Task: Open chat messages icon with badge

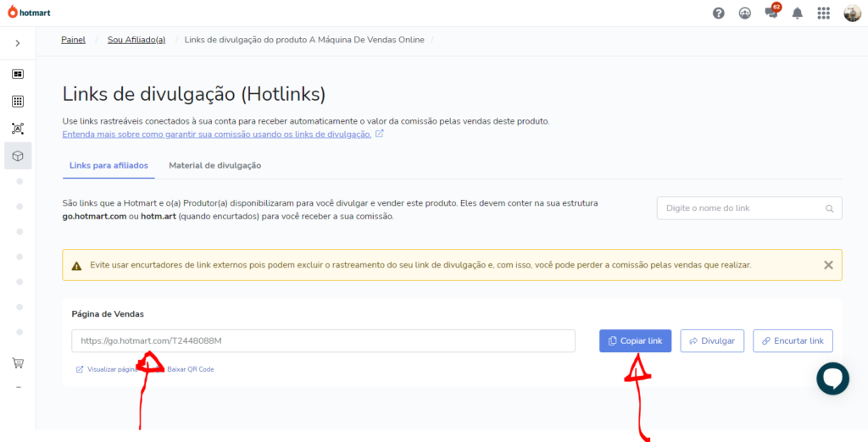Action: pos(771,12)
